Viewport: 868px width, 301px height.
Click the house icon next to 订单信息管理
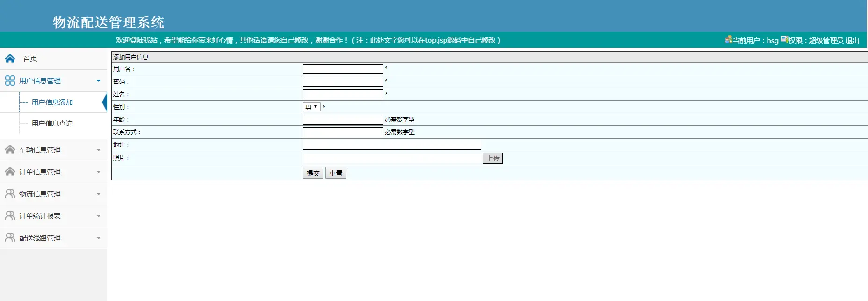click(10, 171)
